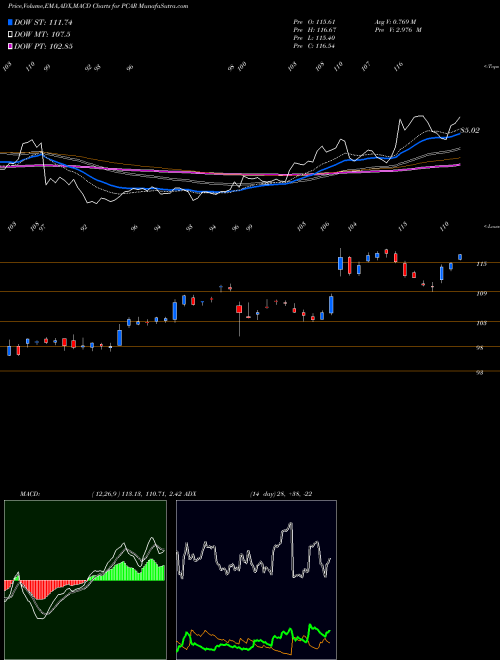Click the 'Pre O: 115.61' open value

[x=314, y=22]
